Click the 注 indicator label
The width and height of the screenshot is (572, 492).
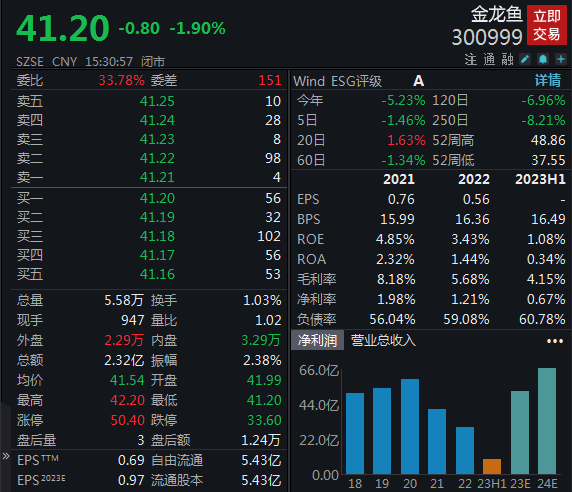[471, 59]
